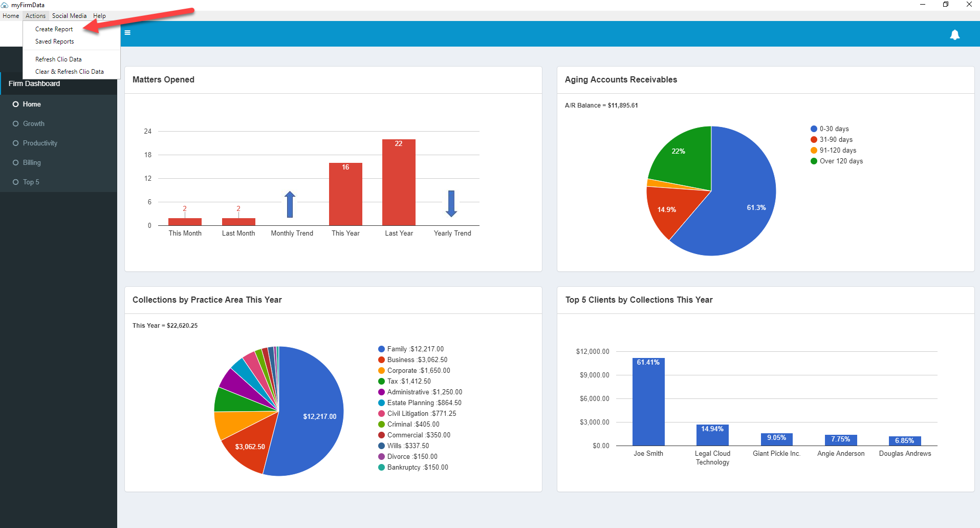Screen dimensions: 980x528
Task: Click the myFirmData app icon in title bar
Action: click(x=5, y=5)
